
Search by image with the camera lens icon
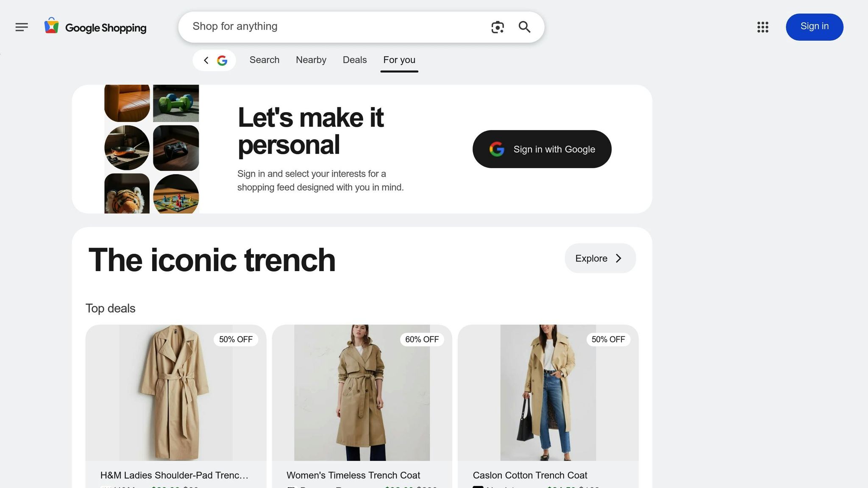498,27
